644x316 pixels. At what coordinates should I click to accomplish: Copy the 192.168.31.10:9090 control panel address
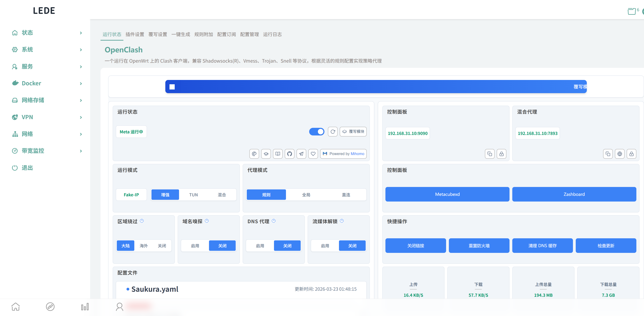[x=490, y=154]
